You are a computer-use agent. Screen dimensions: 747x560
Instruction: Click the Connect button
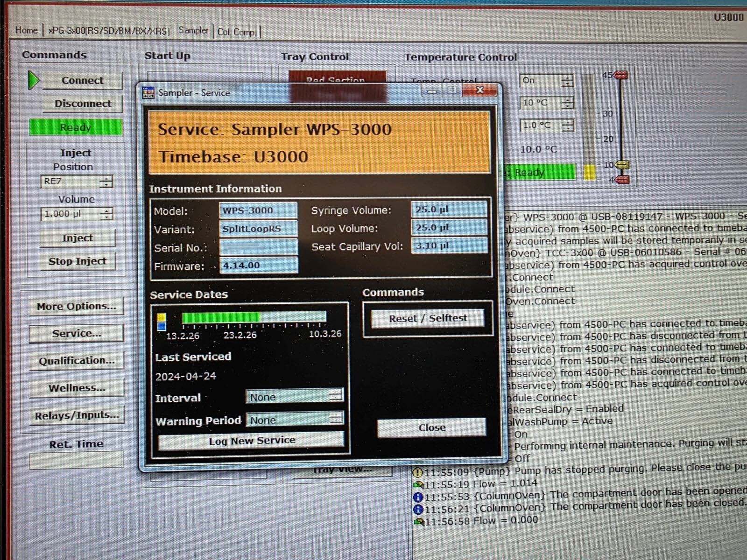83,80
